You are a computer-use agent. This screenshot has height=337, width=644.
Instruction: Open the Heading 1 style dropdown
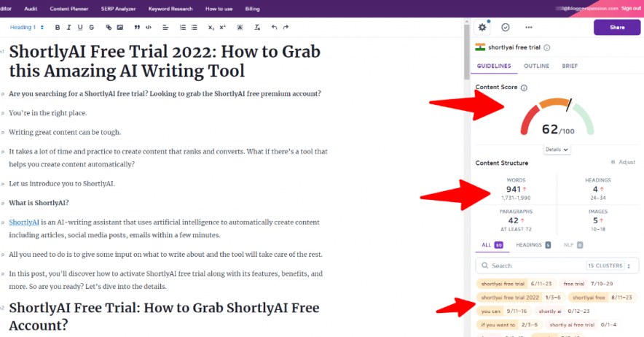click(27, 27)
